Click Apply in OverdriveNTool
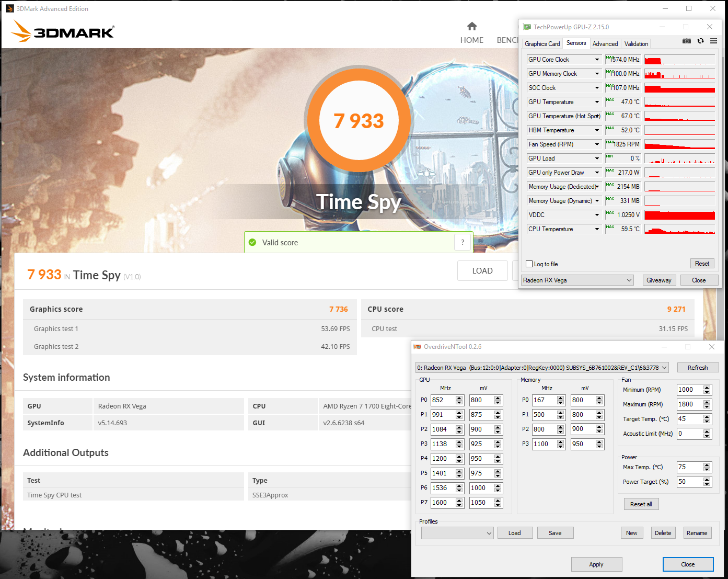The image size is (728, 579). pos(596,564)
